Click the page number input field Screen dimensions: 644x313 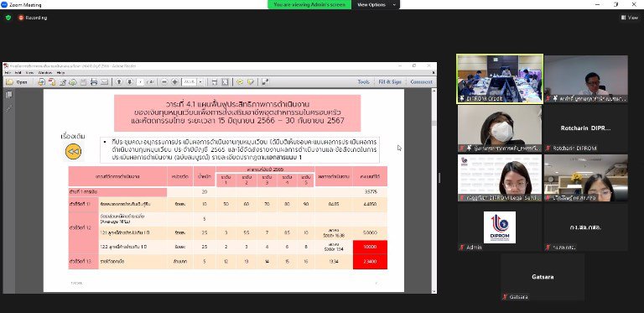(x=140, y=82)
